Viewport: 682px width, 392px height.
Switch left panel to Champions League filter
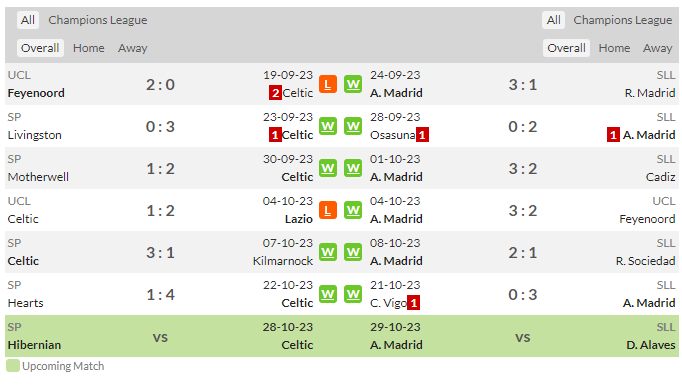[x=98, y=20]
